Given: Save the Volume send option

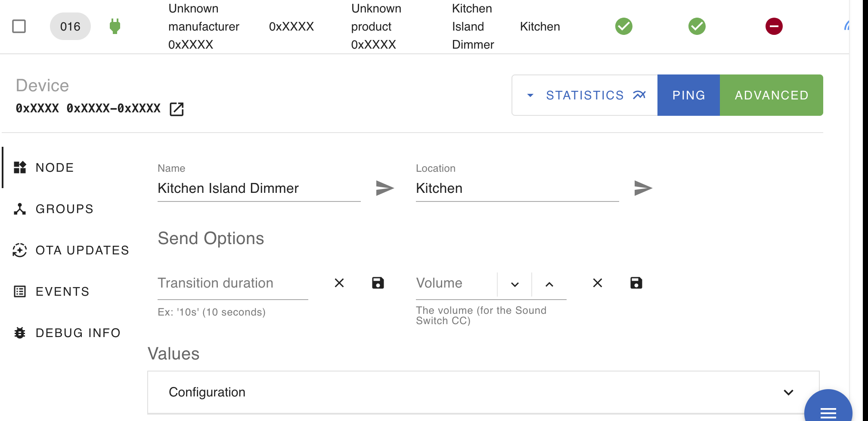Looking at the screenshot, I should [636, 283].
